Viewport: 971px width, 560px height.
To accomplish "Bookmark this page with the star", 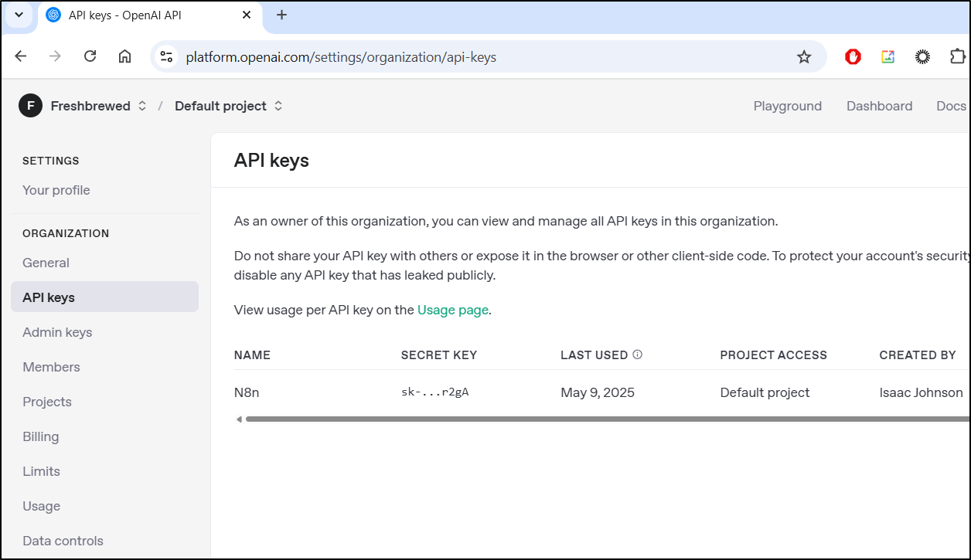I will [804, 56].
